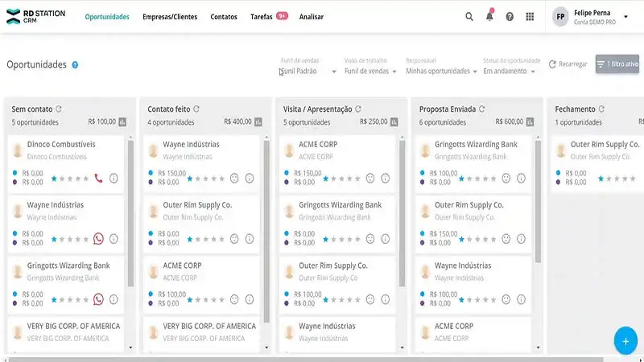Image resolution: width=644 pixels, height=362 pixels.
Task: Click the blue plus add button
Action: tap(625, 340)
